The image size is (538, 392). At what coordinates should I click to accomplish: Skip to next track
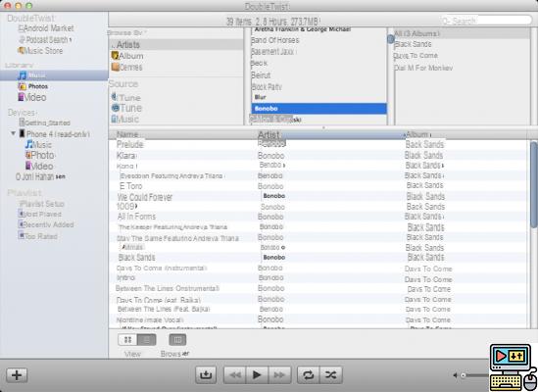tap(279, 374)
